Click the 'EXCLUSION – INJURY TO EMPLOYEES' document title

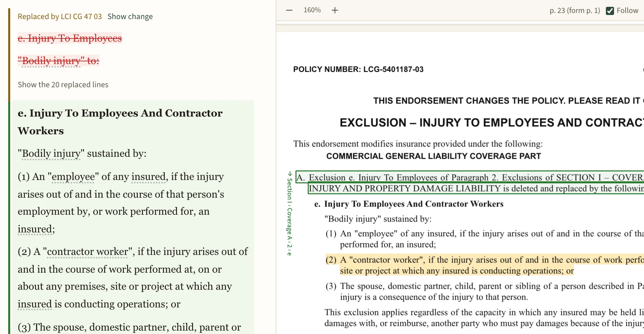(x=492, y=123)
